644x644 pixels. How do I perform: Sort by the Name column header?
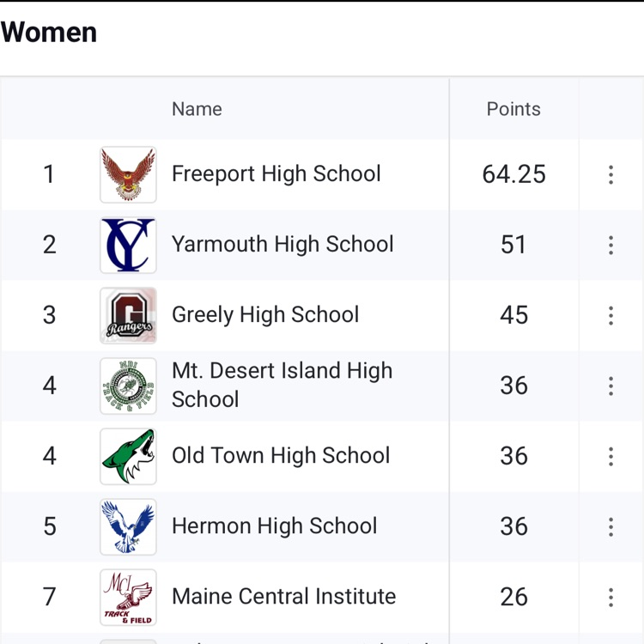tap(197, 109)
